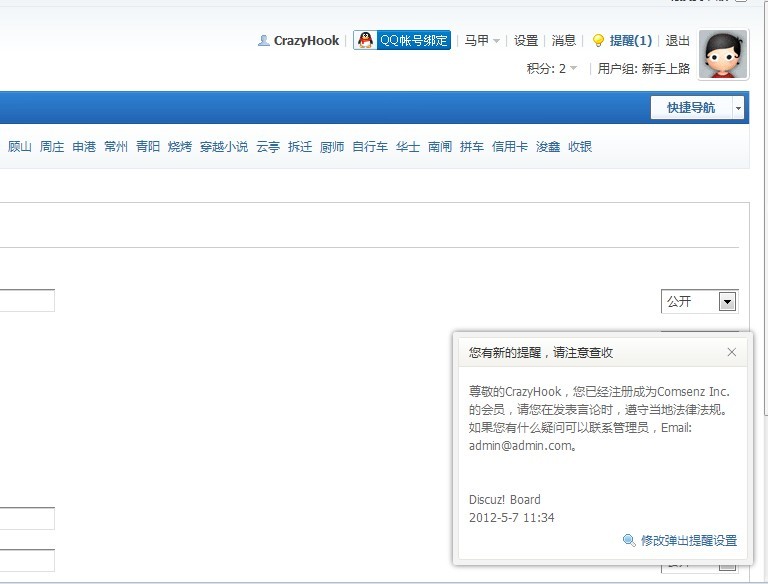Open the 申港 tag link
Viewport: 768px width, 584px height.
[84, 146]
